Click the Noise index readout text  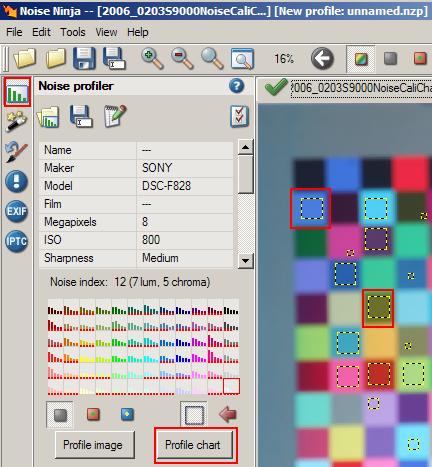coord(130,282)
